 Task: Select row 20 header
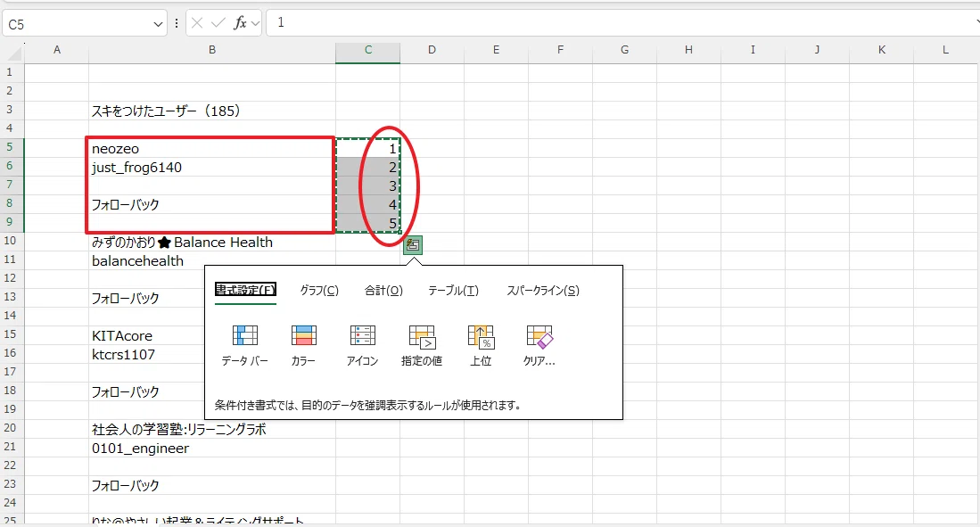[x=10, y=429]
